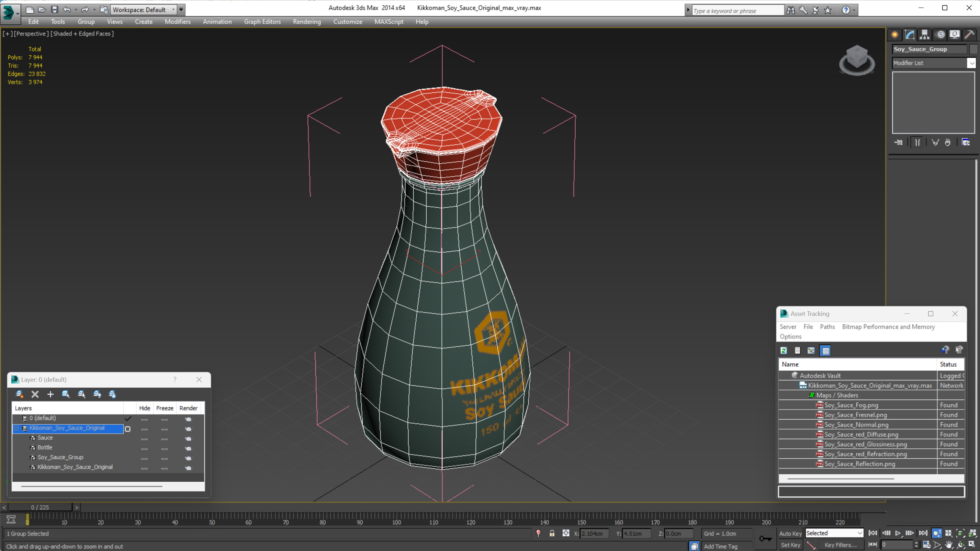The image size is (980, 551).
Task: Open the Display command panel tab
Action: [955, 35]
